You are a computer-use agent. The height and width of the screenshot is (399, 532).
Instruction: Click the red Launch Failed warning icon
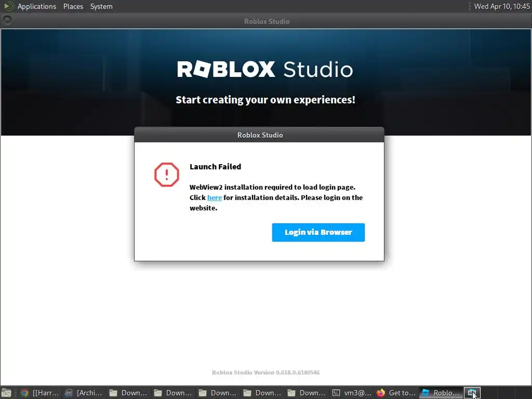click(x=167, y=175)
